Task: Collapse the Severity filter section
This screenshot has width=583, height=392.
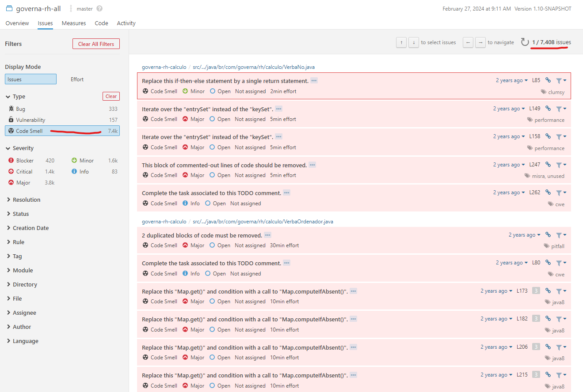Action: tap(20, 148)
